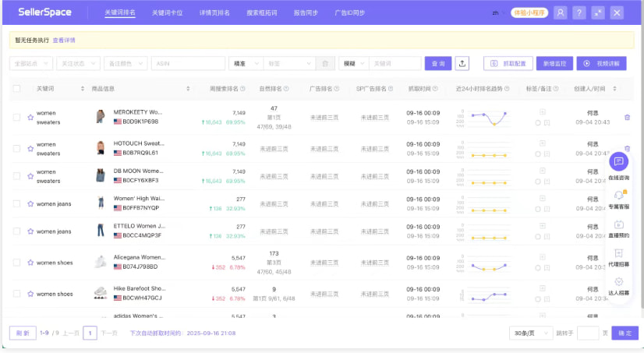Image resolution: width=644 pixels, height=353 pixels.
Task: Click the 代理招募 sidebar icon
Action: (x=618, y=253)
